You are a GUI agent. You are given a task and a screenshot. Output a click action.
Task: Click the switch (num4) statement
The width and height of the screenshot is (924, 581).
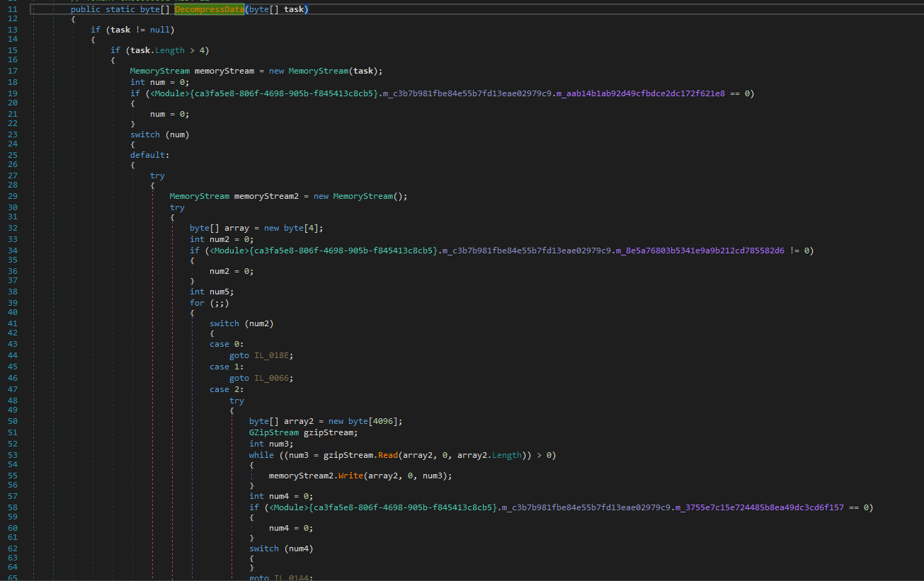coord(264,548)
